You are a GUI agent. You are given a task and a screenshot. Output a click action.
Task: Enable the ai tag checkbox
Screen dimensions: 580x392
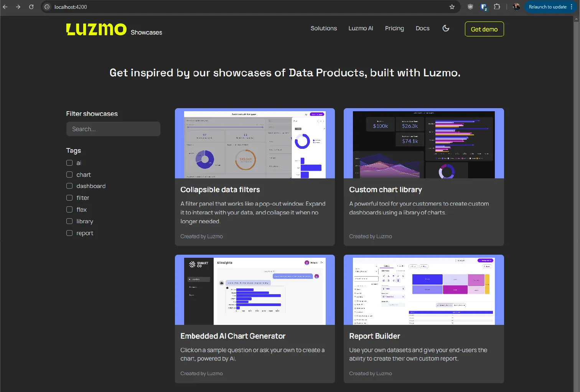click(x=69, y=163)
